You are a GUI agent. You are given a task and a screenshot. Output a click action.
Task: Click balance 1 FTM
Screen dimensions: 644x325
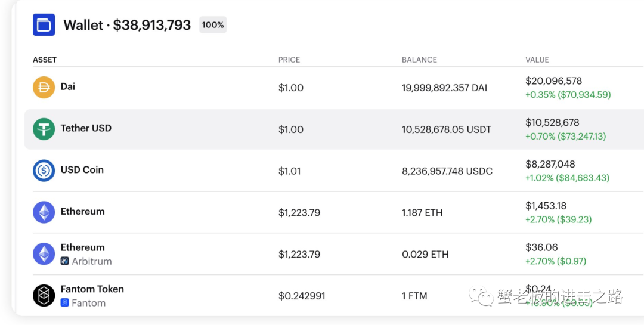tap(414, 296)
